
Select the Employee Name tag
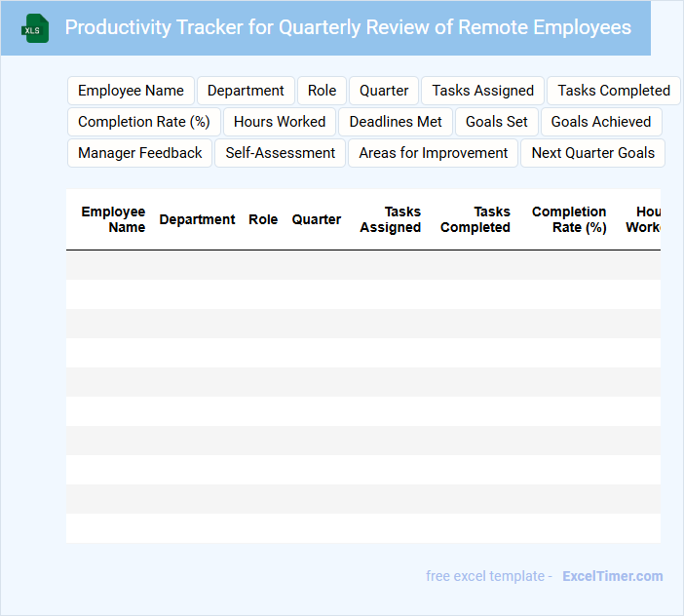[131, 91]
